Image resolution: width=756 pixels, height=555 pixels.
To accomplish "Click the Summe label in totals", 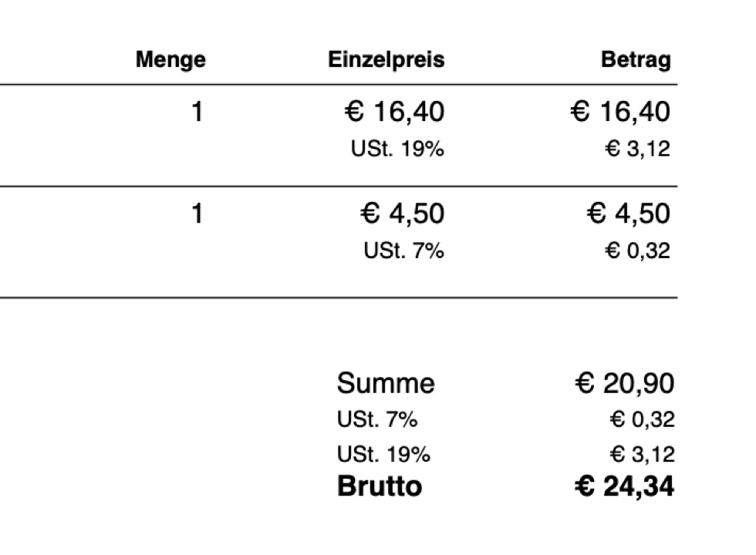I will [386, 383].
